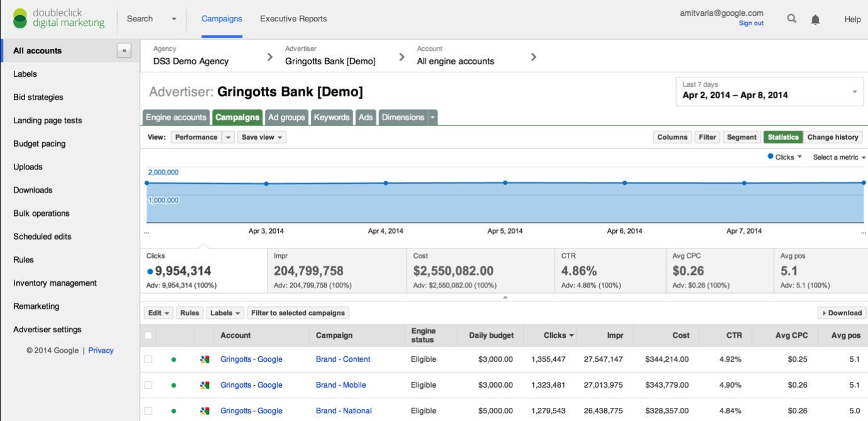868x421 pixels.
Task: Open Inventory management in sidebar
Action: tap(55, 283)
